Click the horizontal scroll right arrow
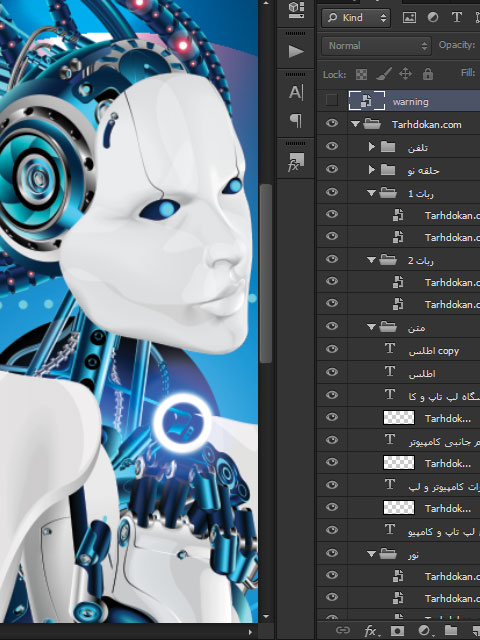 point(250,632)
